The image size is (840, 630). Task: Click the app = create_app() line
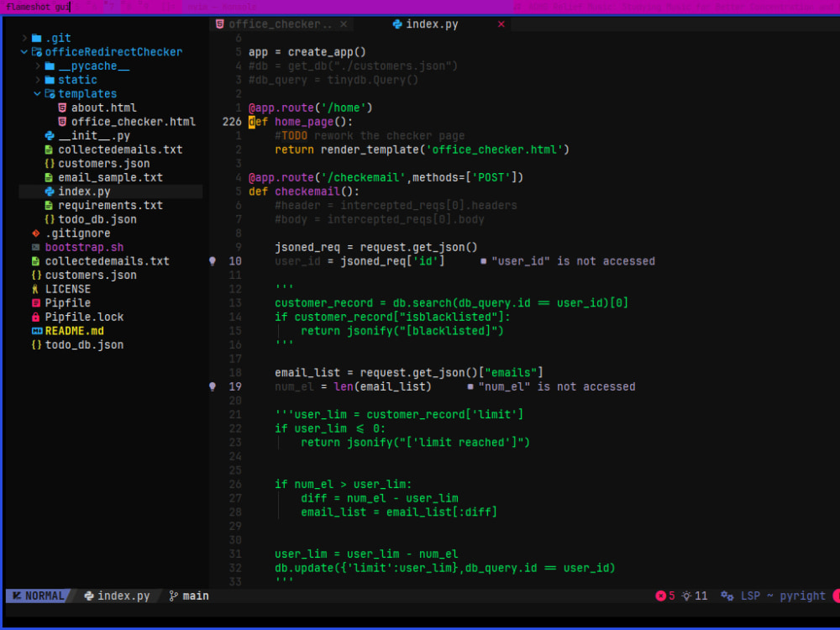click(x=307, y=52)
